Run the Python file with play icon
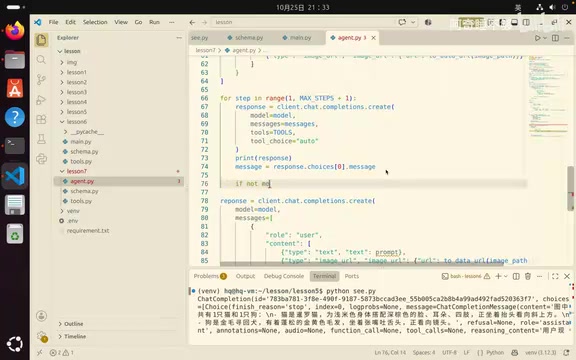 point(537,38)
